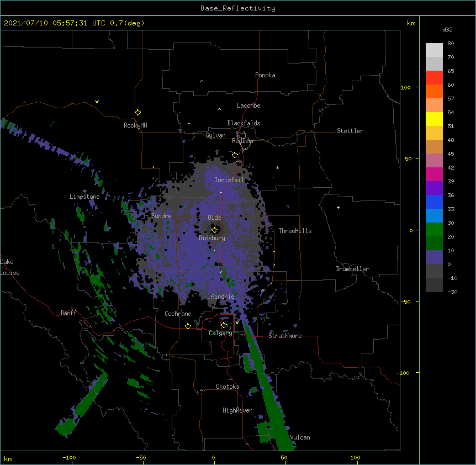Select the blue 33-36 dBZ swatch
476x465 pixels.
coord(434,202)
